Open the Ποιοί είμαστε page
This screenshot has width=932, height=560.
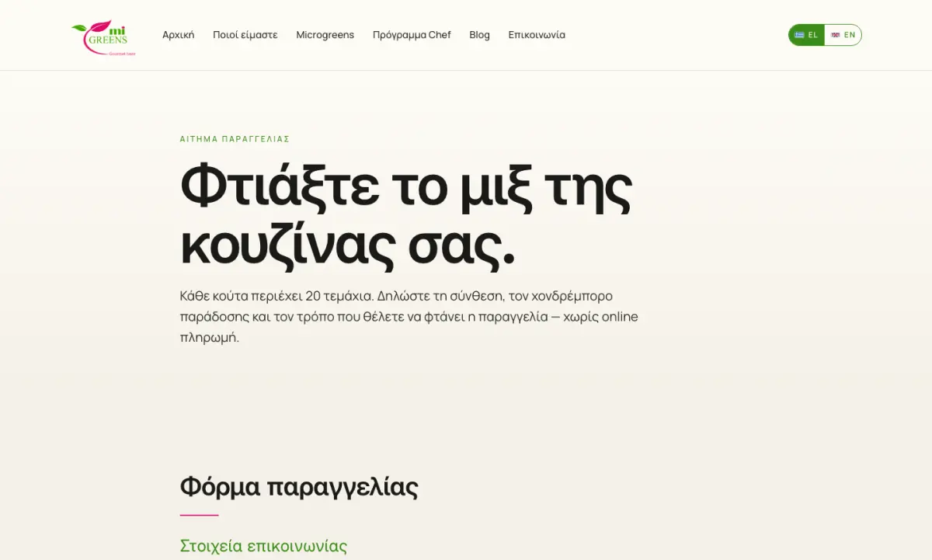(x=245, y=35)
